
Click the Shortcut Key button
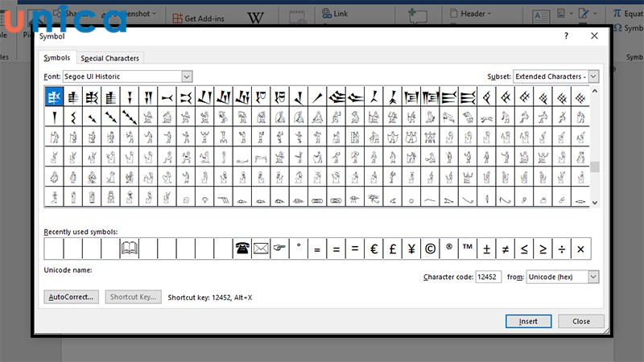(x=133, y=297)
